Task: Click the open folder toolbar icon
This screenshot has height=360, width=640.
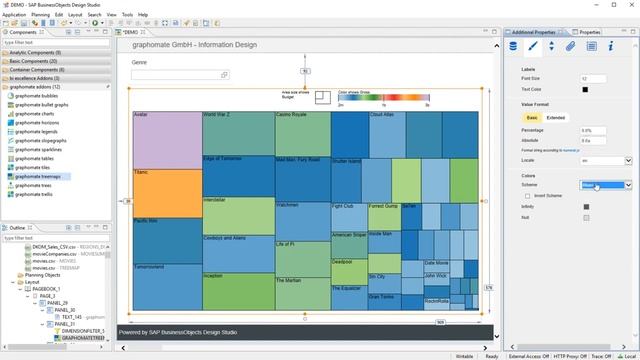Action: (x=15, y=23)
